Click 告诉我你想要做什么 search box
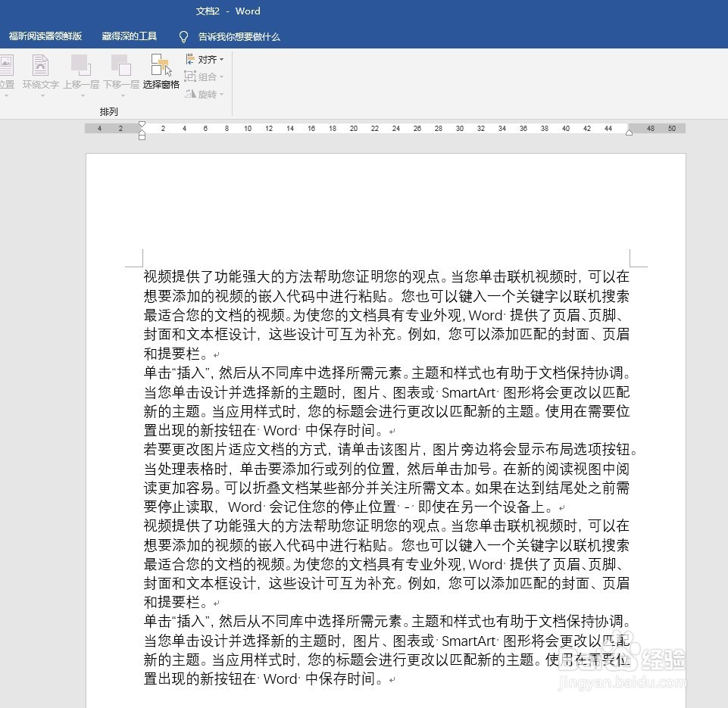728x708 pixels. tap(239, 36)
